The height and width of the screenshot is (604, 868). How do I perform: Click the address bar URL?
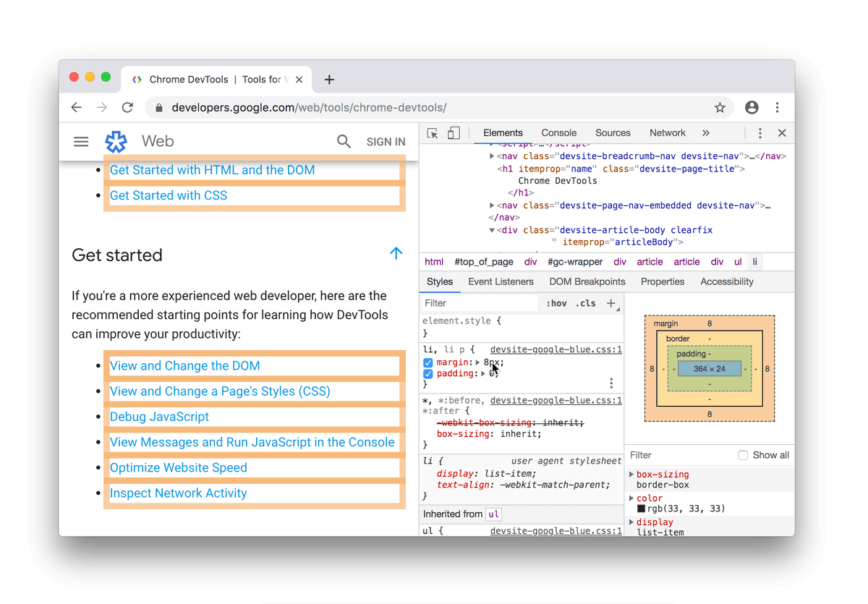[309, 108]
